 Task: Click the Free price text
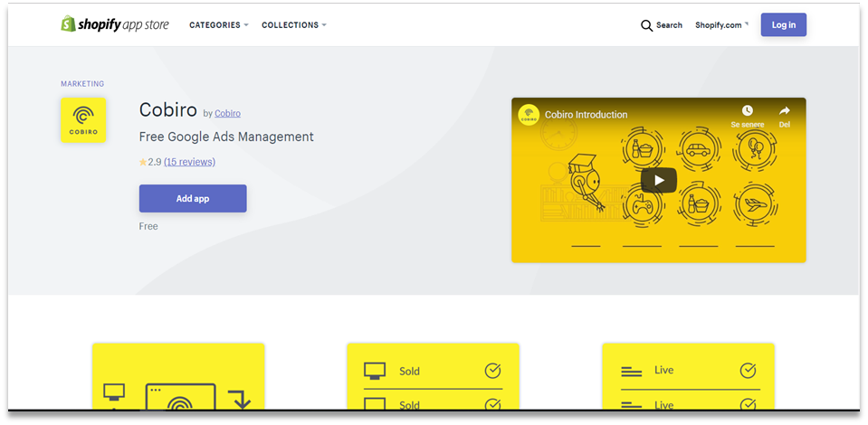[x=148, y=226]
